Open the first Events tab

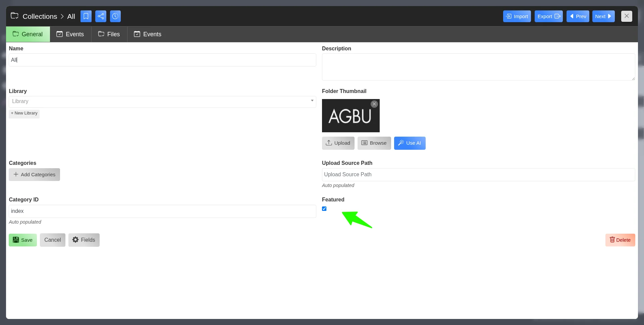pos(70,34)
